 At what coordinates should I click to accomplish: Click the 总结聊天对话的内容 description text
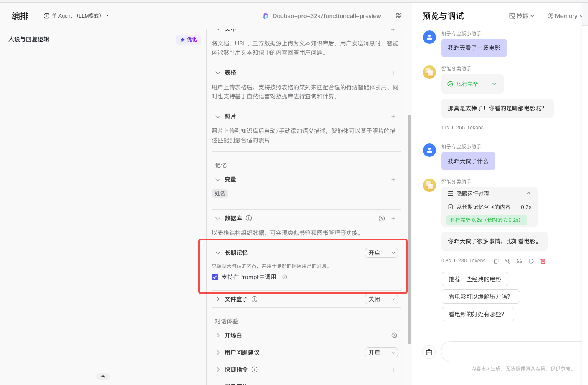[x=272, y=266]
